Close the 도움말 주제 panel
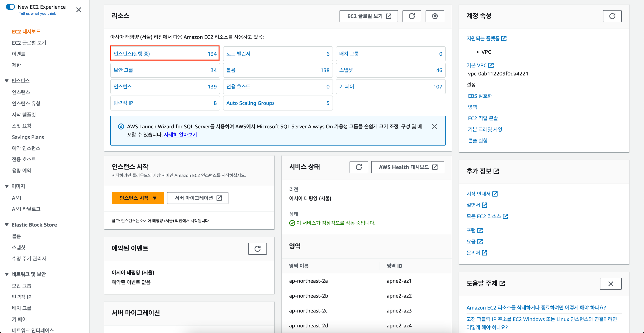Screen dimensions: 644x333 [x=610, y=284]
